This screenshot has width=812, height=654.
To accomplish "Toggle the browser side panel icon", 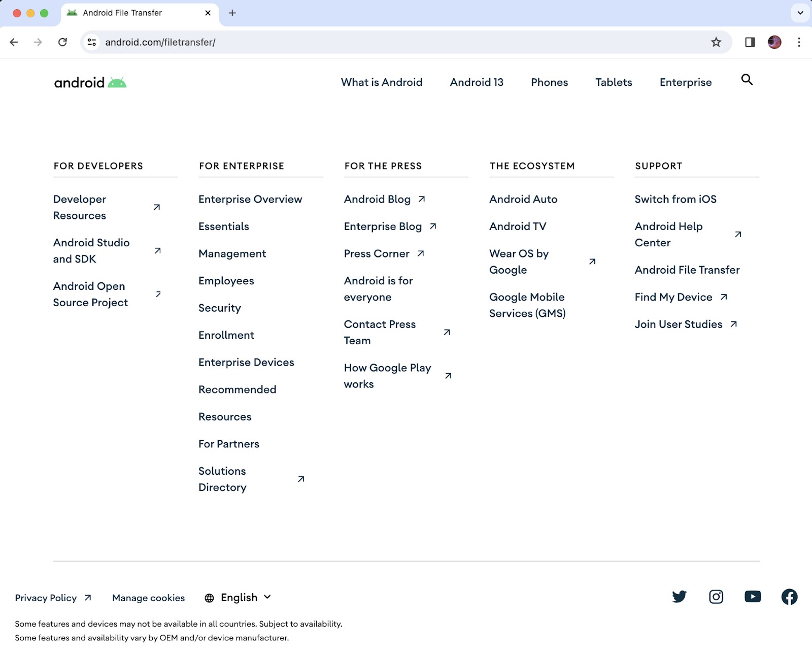I will (x=750, y=42).
